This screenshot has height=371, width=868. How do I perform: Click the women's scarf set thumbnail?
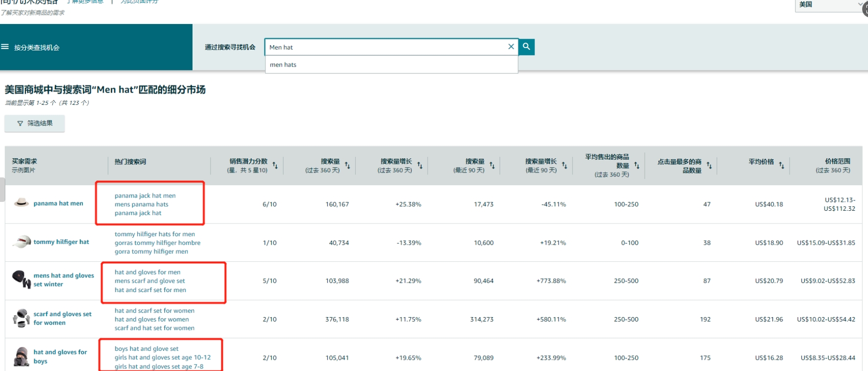21,318
